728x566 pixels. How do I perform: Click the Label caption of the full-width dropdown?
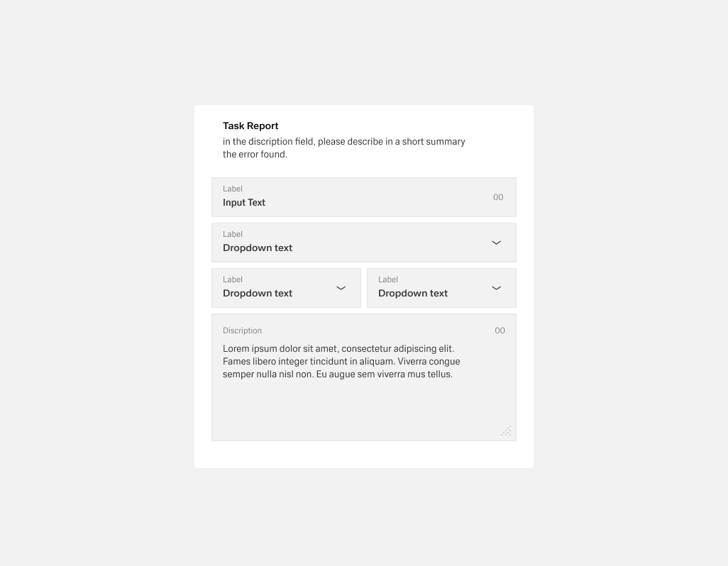(x=233, y=234)
